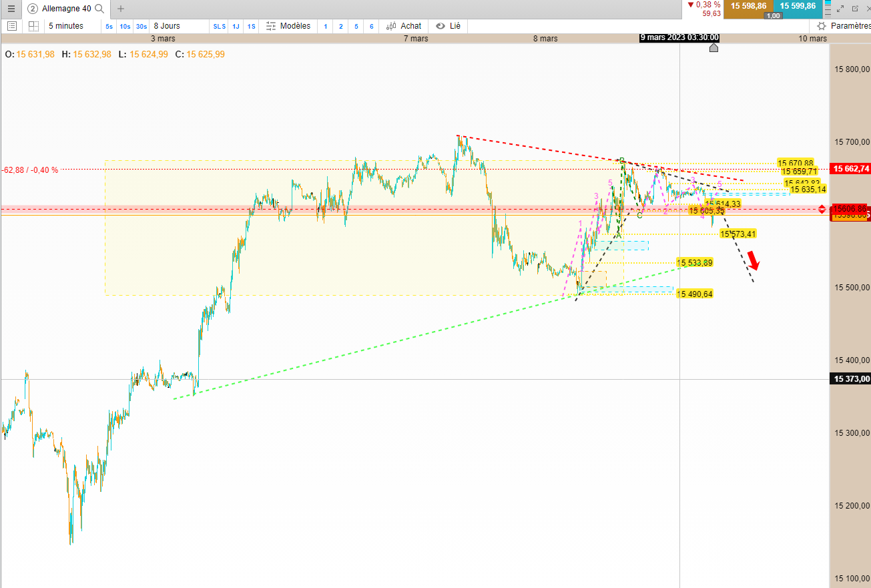The width and height of the screenshot is (871, 588).
Task: Open the 8 Jours period dropdown
Action: [167, 26]
